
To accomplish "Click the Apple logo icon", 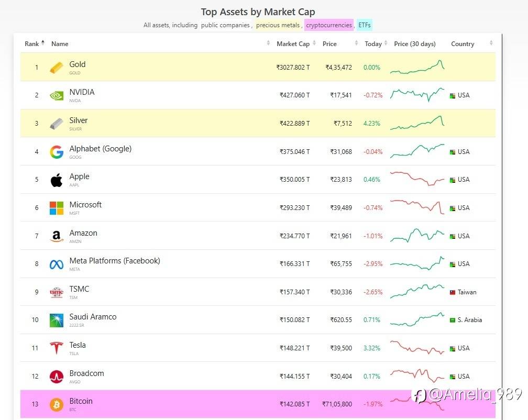I will (x=56, y=180).
